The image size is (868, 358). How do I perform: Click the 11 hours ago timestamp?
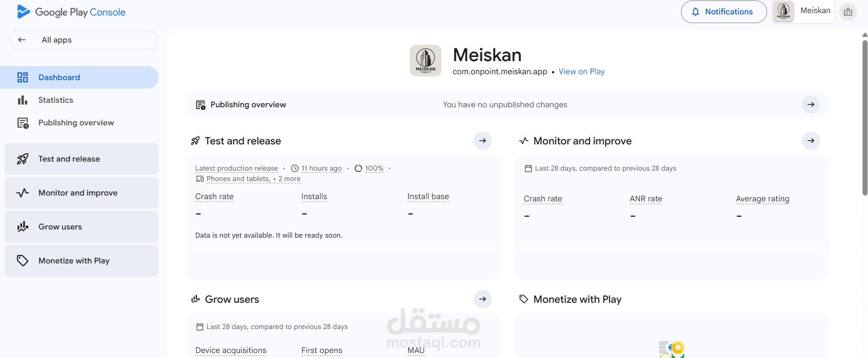point(321,168)
